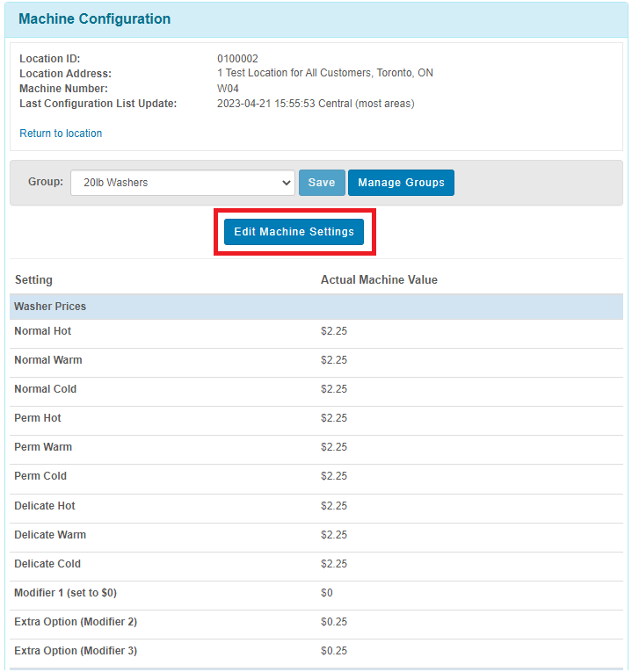
Task: Click the $0.25 value for Modifier 2
Action: [x=333, y=622]
